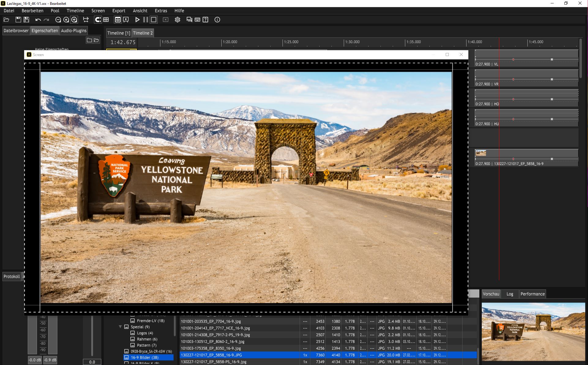Redo the last undone action
This screenshot has height=365, width=588.
pyautogui.click(x=46, y=20)
